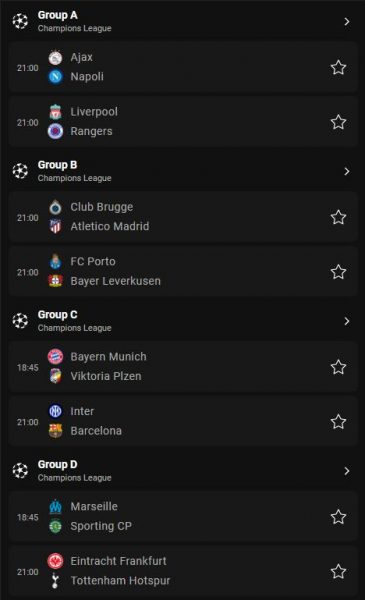
Task: Click the Tottenham Hotspur crest
Action: pyautogui.click(x=55, y=580)
